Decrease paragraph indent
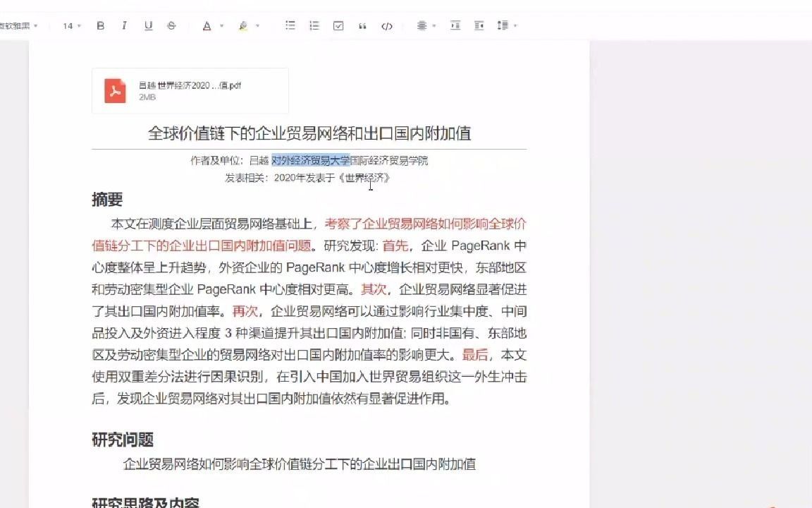Viewport: 812px width, 508px height. point(479,25)
